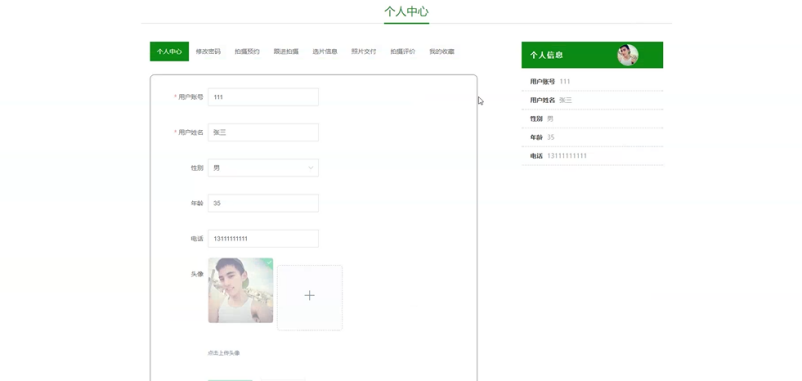Switch to the 拍摄评价 tab

tap(403, 51)
